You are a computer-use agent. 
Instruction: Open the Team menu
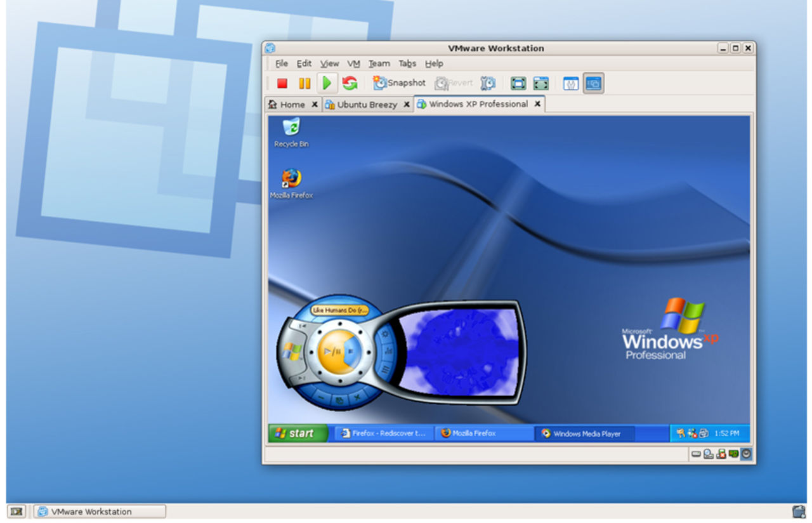[x=379, y=63]
